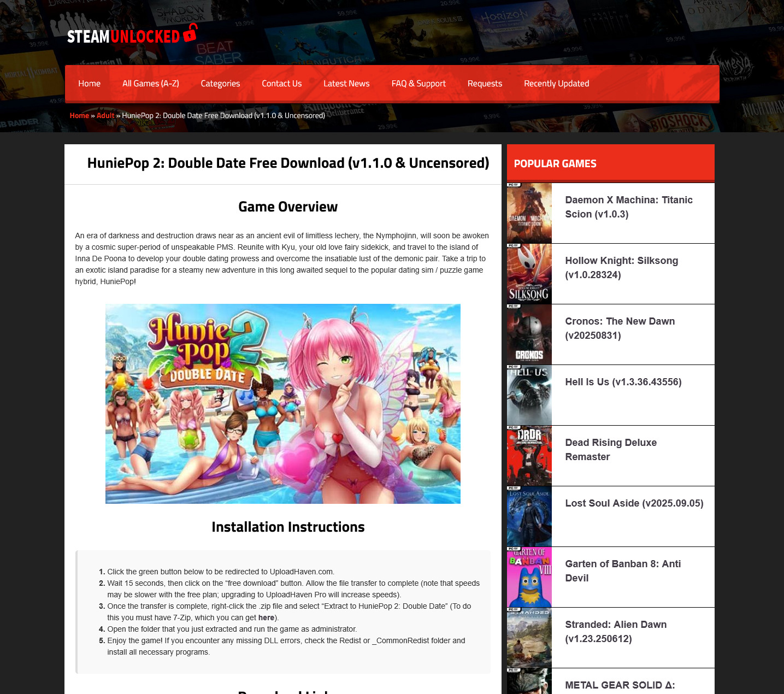Image resolution: width=784 pixels, height=694 pixels.
Task: Open Daemon X Machina thumbnail
Action: click(x=529, y=213)
